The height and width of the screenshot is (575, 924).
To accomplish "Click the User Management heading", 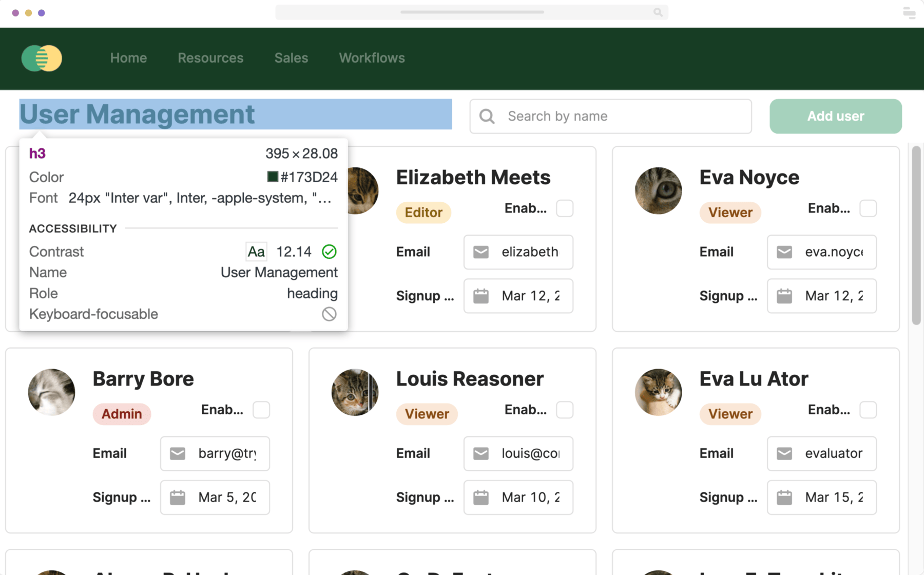I will click(x=137, y=114).
